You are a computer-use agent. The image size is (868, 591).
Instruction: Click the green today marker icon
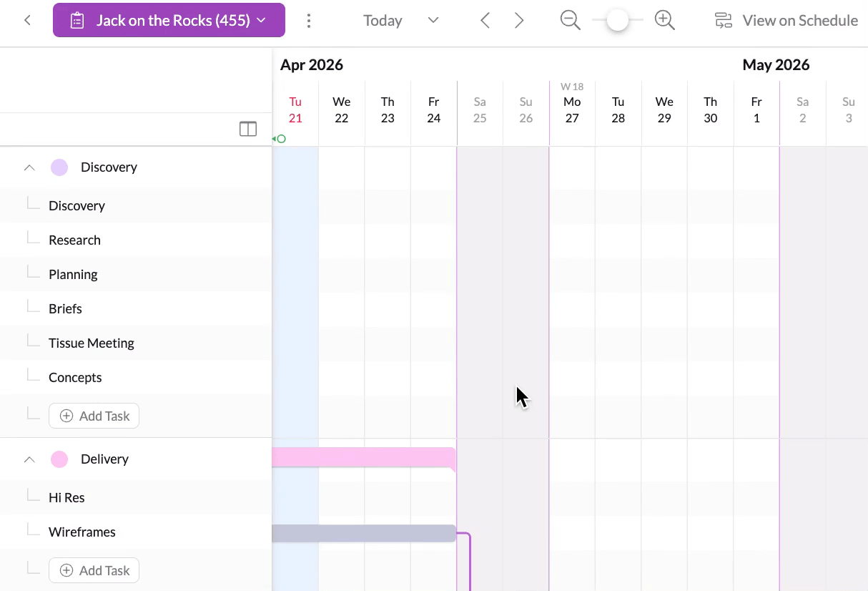click(x=280, y=139)
